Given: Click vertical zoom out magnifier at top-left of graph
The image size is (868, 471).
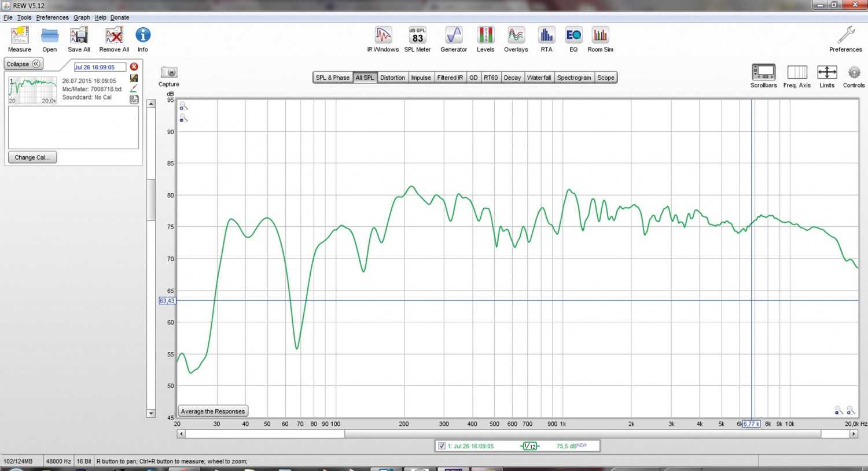Looking at the screenshot, I should point(183,119).
